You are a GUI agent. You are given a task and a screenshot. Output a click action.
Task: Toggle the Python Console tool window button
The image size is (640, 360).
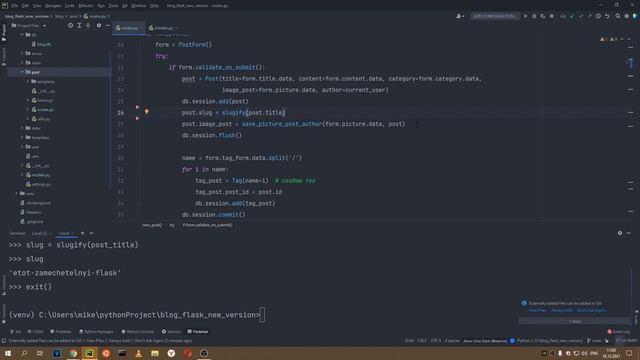point(138,332)
